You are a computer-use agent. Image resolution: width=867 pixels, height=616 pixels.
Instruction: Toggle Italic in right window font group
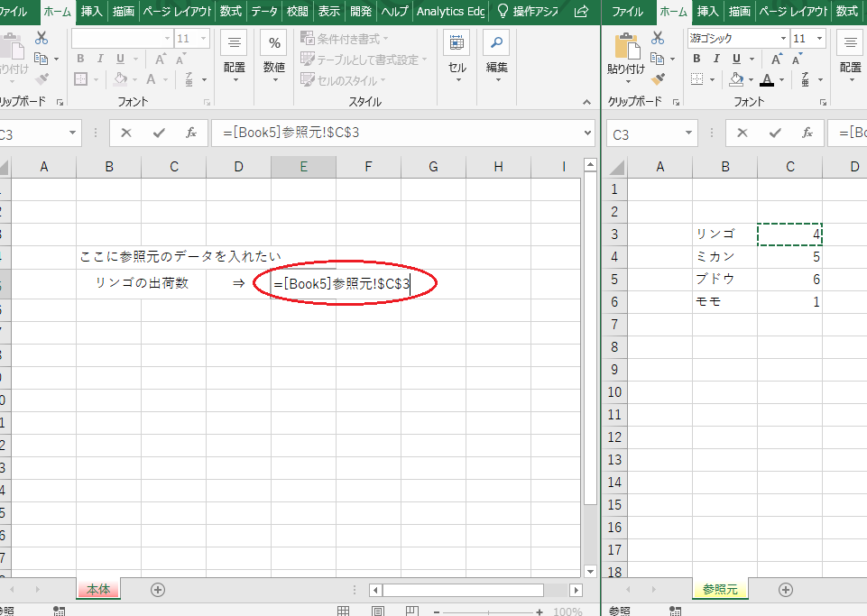pyautogui.click(x=716, y=59)
